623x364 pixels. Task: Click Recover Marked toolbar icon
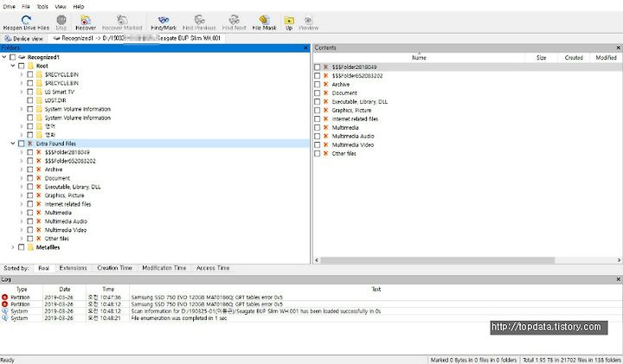(x=122, y=19)
